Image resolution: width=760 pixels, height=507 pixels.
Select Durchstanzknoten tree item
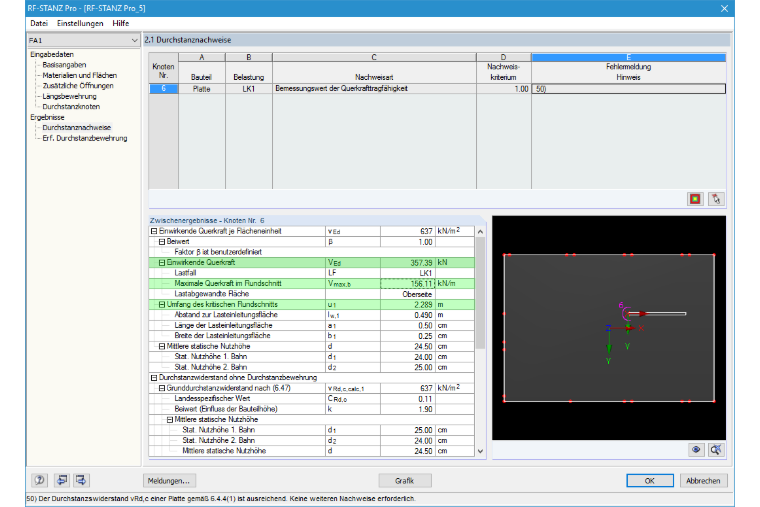[x=71, y=107]
